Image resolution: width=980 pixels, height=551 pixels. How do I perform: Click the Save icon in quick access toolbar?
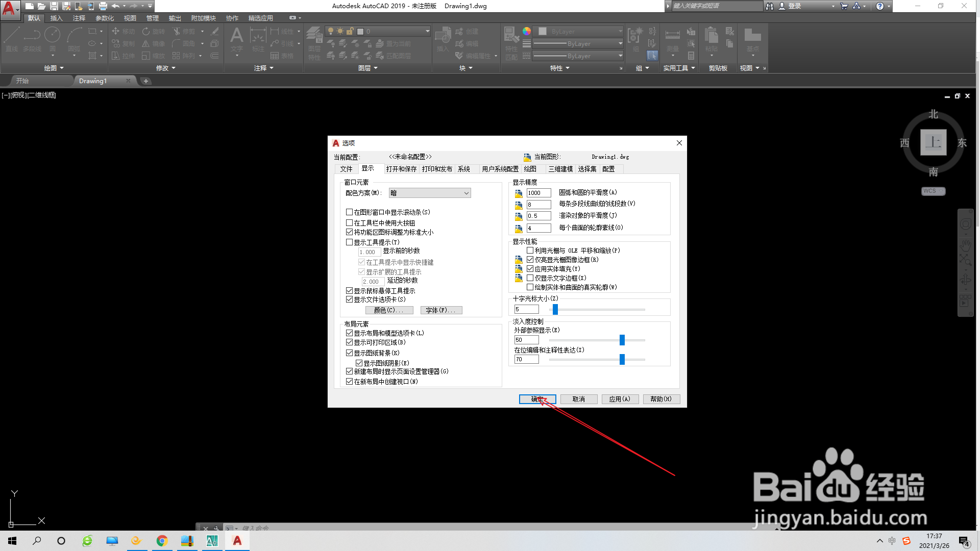click(54, 6)
